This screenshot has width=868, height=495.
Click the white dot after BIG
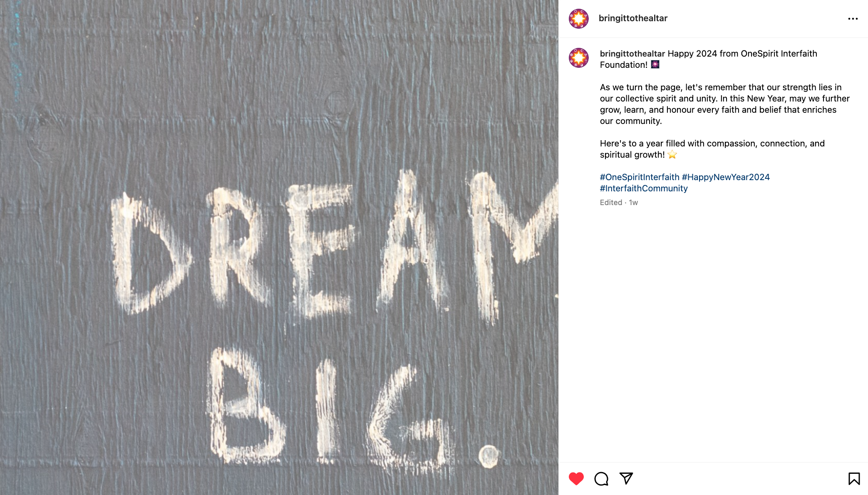pyautogui.click(x=488, y=456)
